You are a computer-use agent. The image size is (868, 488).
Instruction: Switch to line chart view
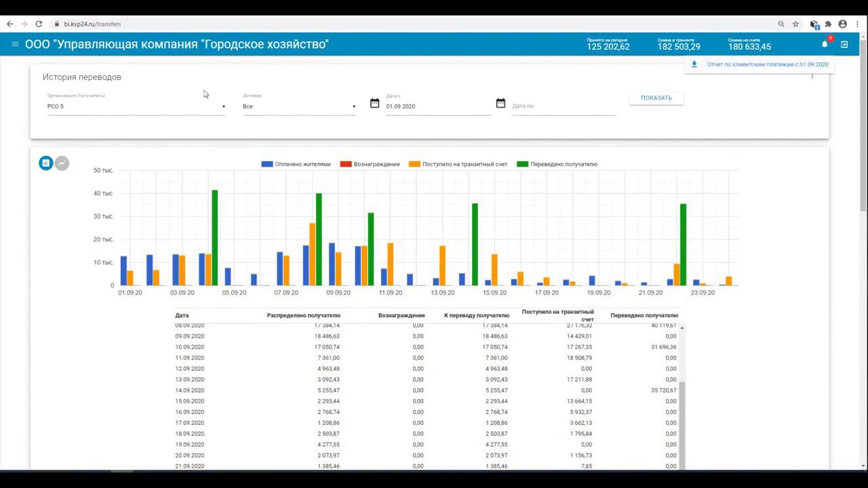pyautogui.click(x=62, y=163)
